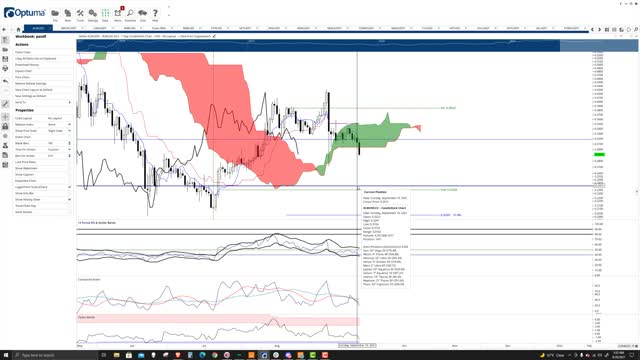The height and width of the screenshot is (360, 640).
Task: Click the Composite Index panel label
Action: coord(89,280)
